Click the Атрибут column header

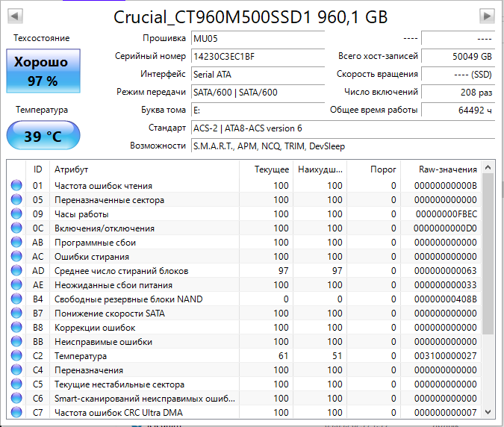click(144, 169)
